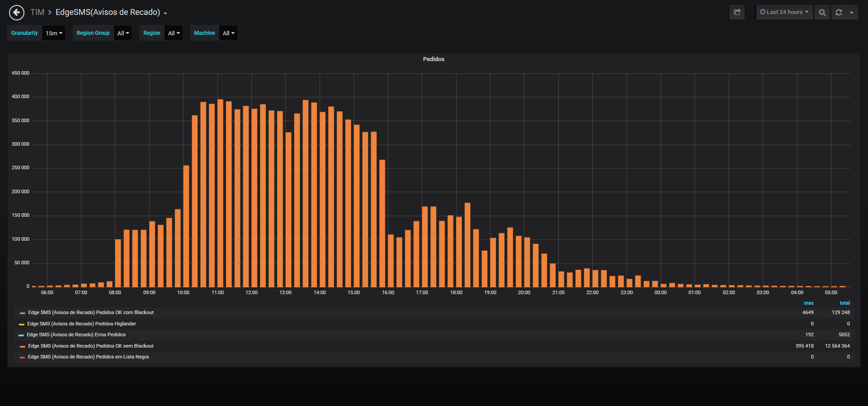868x406 pixels.
Task: Expand the Granularity 15m dropdown
Action: pyautogui.click(x=54, y=33)
